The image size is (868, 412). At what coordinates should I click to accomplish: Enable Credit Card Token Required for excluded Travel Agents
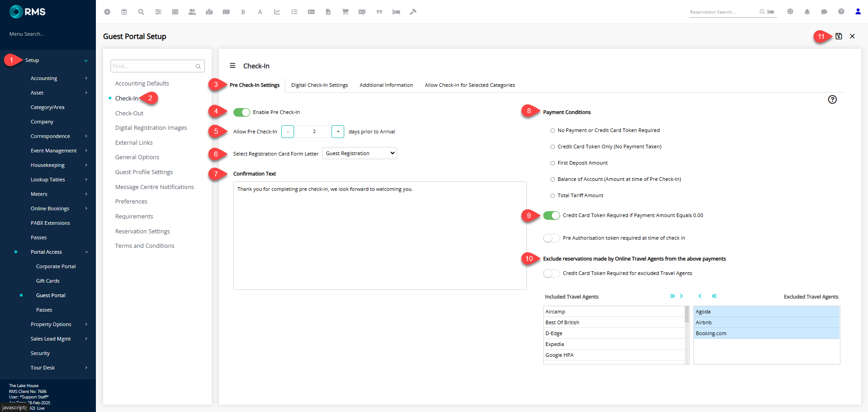click(551, 273)
